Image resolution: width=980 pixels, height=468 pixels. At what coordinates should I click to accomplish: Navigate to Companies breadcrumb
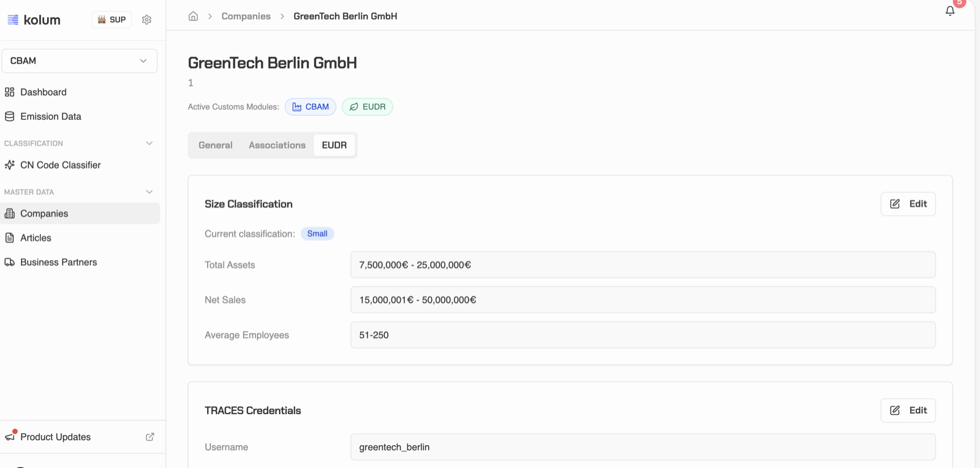pyautogui.click(x=246, y=16)
